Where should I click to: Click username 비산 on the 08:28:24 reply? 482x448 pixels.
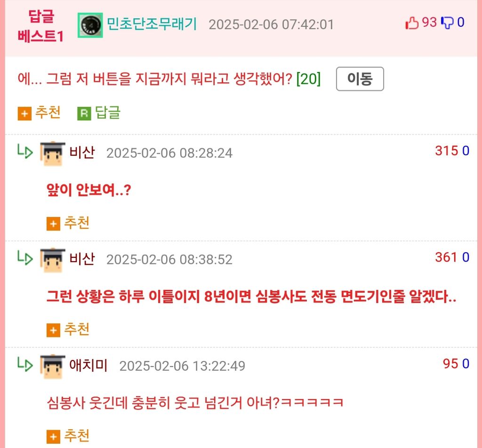pyautogui.click(x=82, y=152)
